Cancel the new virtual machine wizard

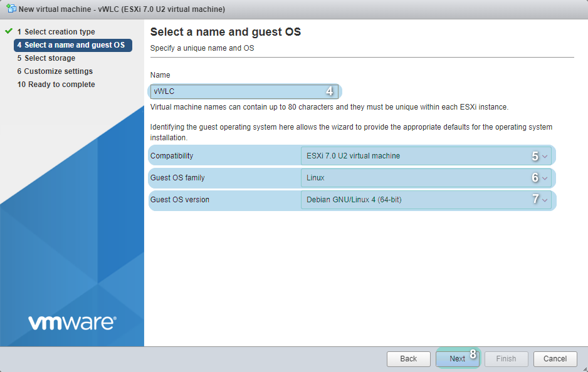pyautogui.click(x=555, y=359)
